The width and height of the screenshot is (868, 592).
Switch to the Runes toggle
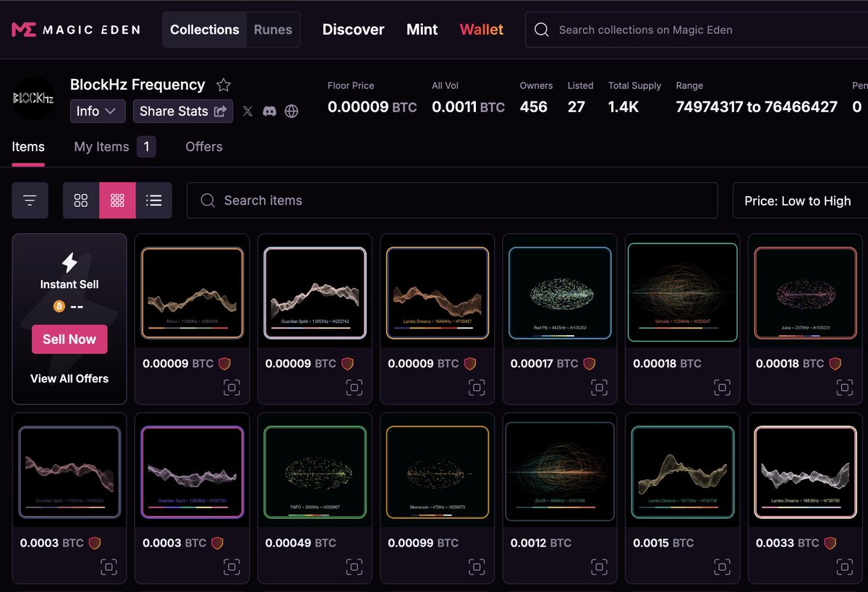pos(273,30)
